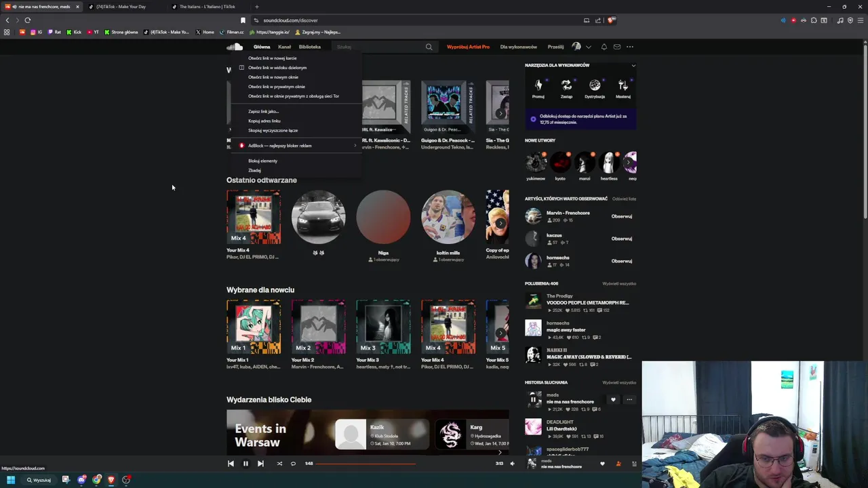
Task: Pause playback in bottom player
Action: coord(245,464)
